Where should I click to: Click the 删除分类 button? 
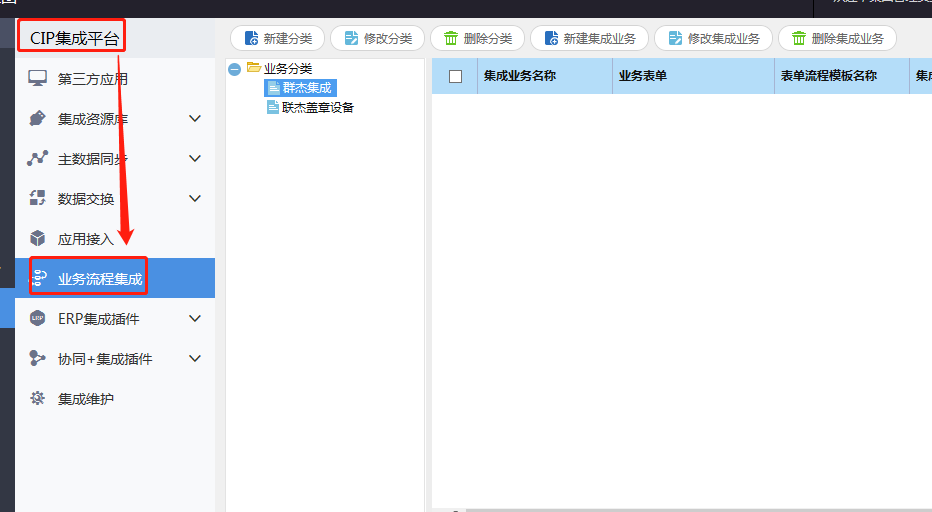(477, 39)
